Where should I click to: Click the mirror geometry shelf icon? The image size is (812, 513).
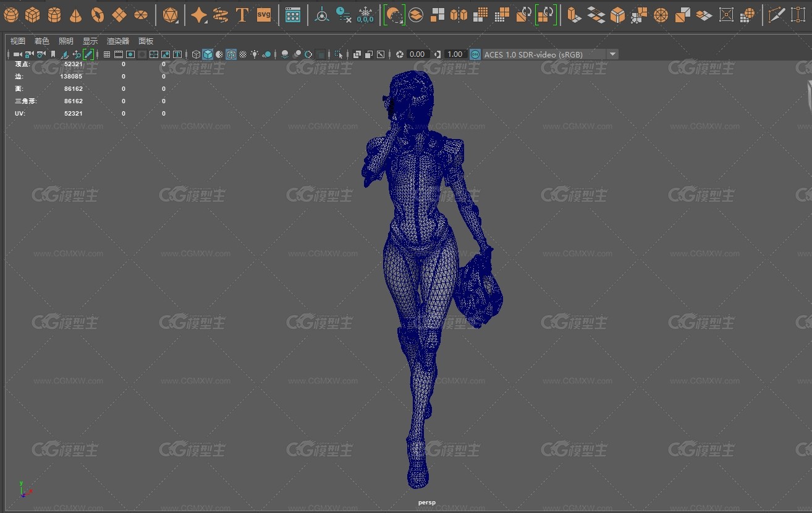pos(459,14)
